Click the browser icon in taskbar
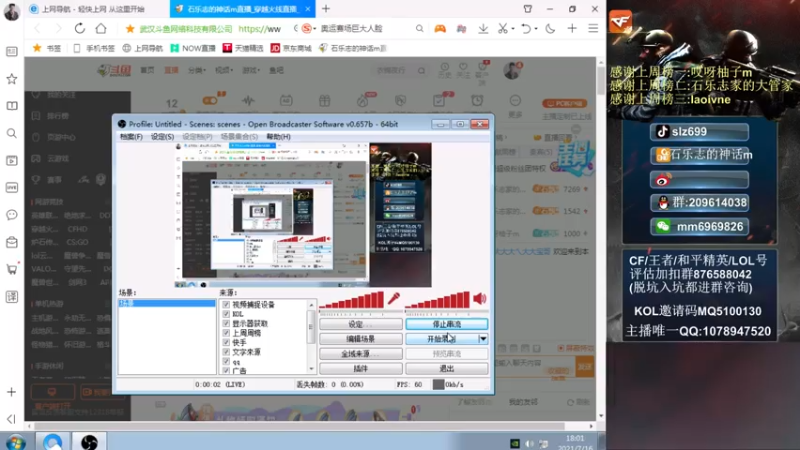This screenshot has height=450, width=800. click(x=53, y=442)
